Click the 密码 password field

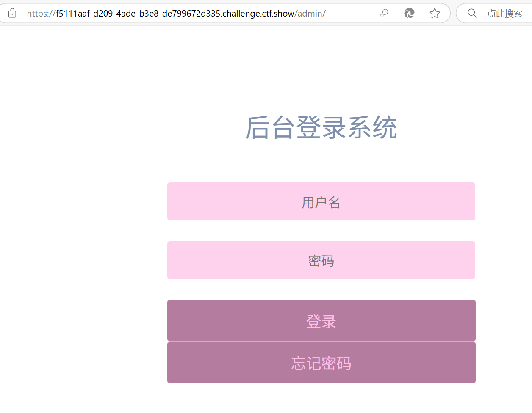click(x=321, y=260)
